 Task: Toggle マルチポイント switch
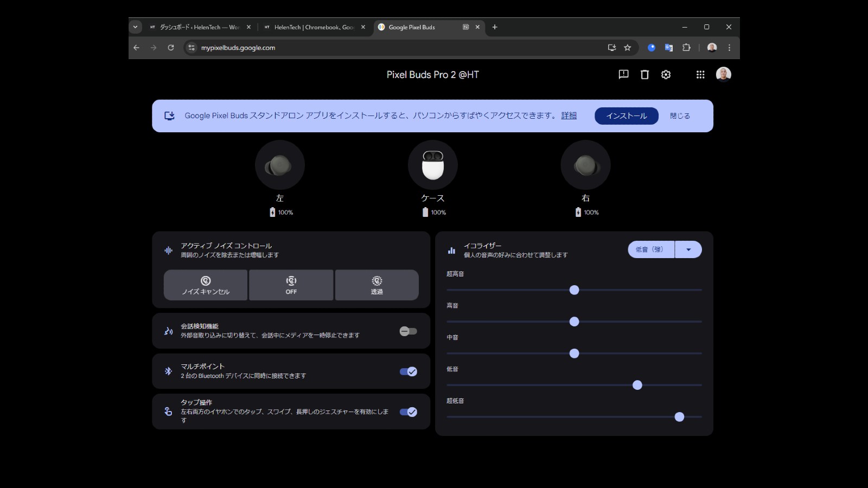click(408, 371)
